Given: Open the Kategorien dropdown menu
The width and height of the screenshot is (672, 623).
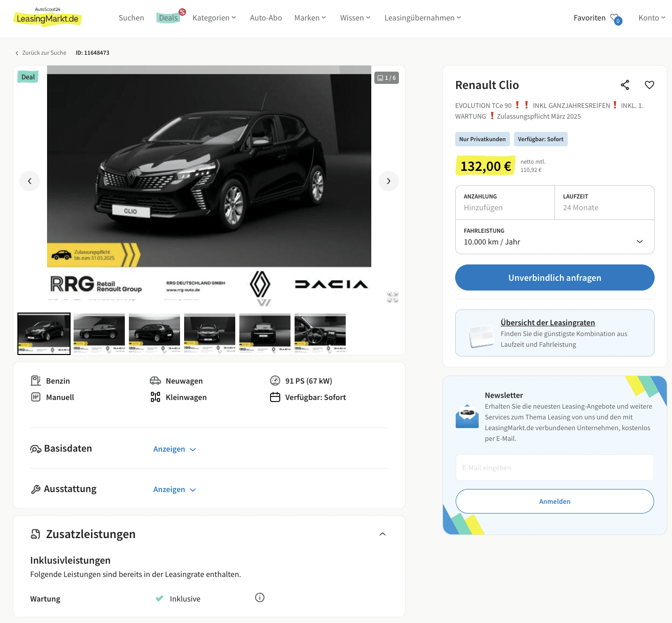Looking at the screenshot, I should 214,18.
